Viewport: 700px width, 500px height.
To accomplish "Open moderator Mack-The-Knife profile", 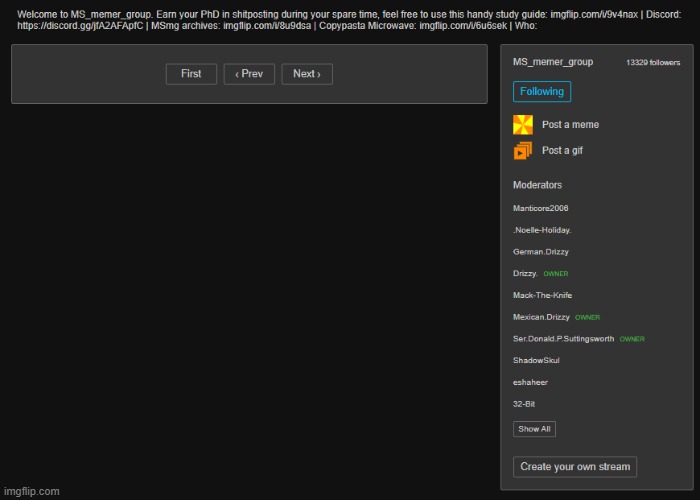I will [x=542, y=295].
